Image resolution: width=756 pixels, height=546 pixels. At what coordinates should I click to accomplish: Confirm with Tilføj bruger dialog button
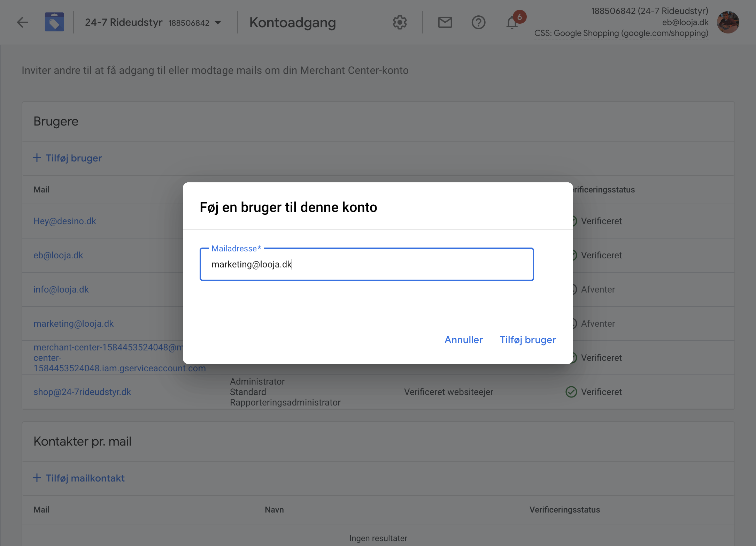coord(528,340)
